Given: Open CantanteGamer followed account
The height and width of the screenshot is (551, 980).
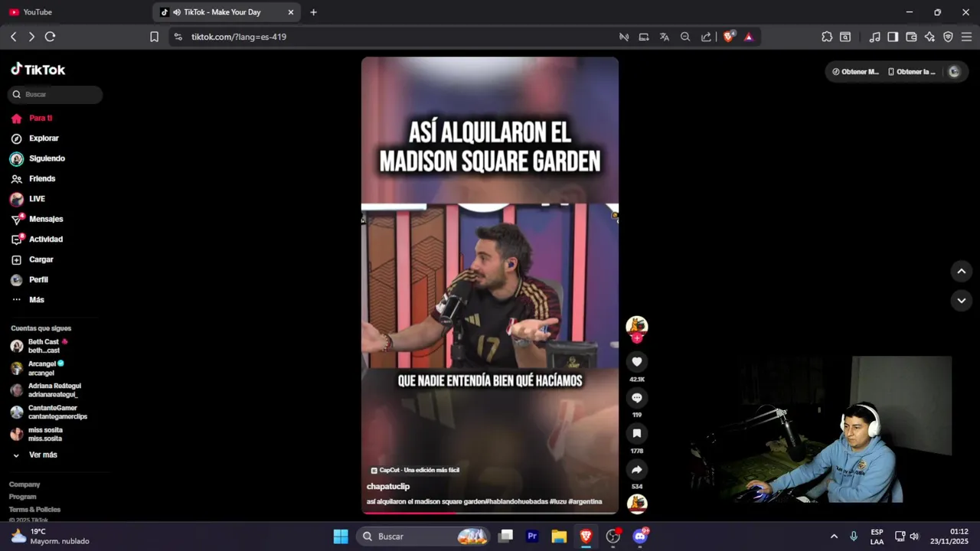Looking at the screenshot, I should pos(48,412).
